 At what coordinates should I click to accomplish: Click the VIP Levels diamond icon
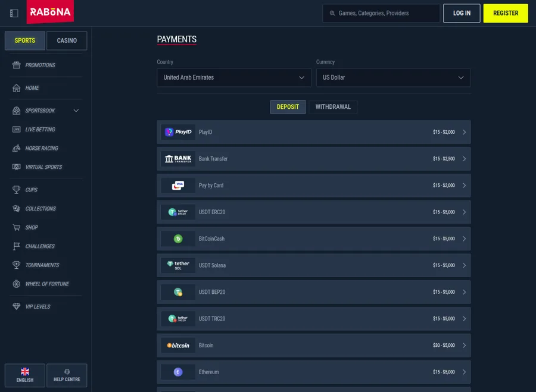[17, 306]
